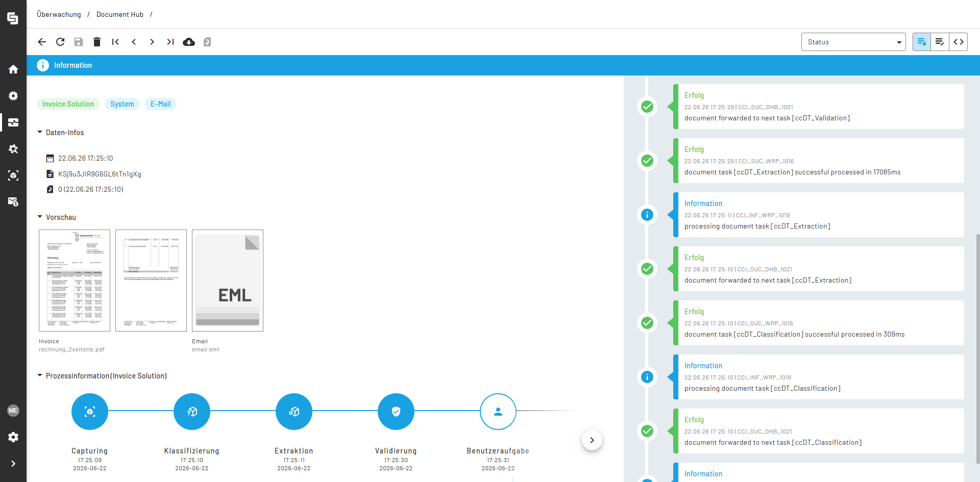Screen dimensions: 980x482
Task: Click the next arrow button in the process timeline
Action: (x=592, y=440)
